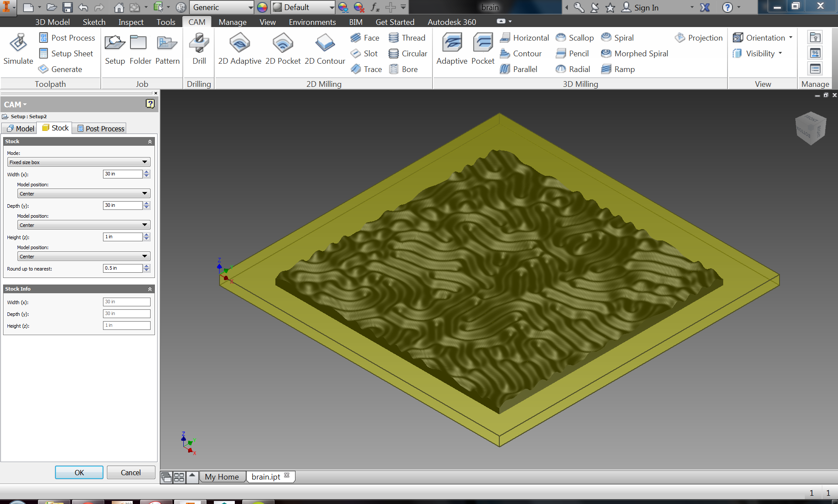This screenshot has width=838, height=504.
Task: Select the Morphed Spiral strategy
Action: tap(635, 54)
